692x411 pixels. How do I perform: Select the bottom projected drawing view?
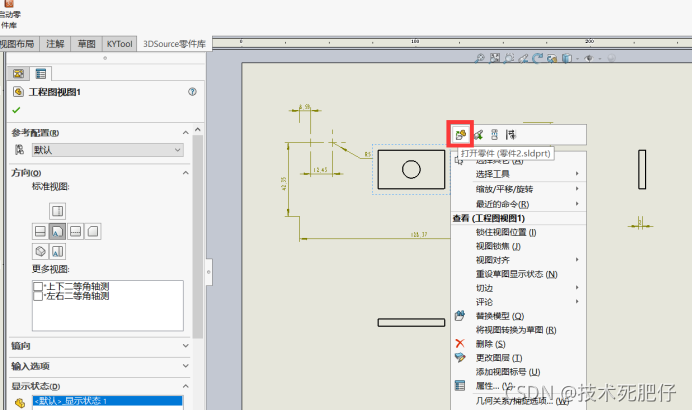[x=411, y=323]
